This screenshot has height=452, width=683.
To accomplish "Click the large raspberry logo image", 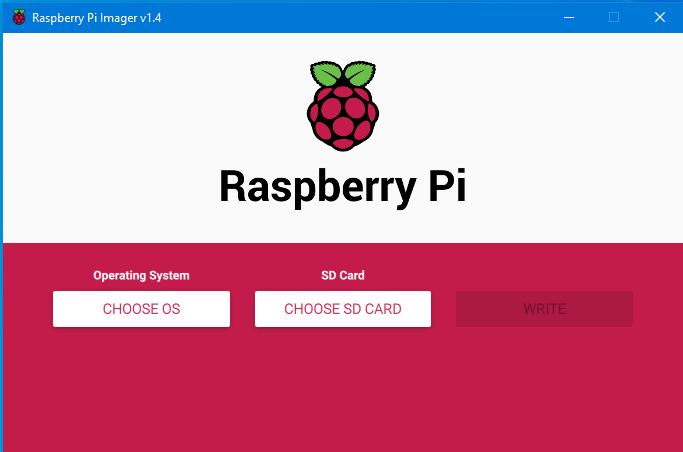I will [343, 106].
